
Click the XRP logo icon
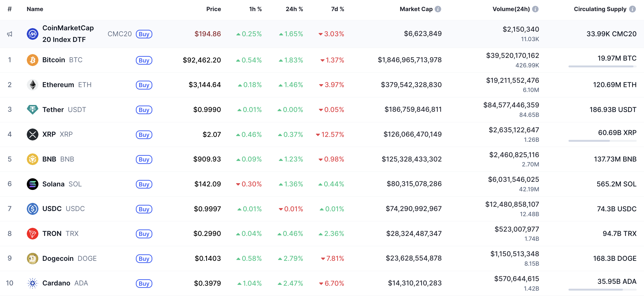click(32, 134)
